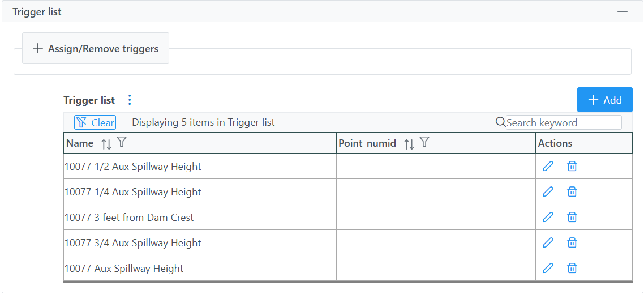This screenshot has height=294, width=644.
Task: Clear all filters with the Clear button
Action: click(x=95, y=122)
